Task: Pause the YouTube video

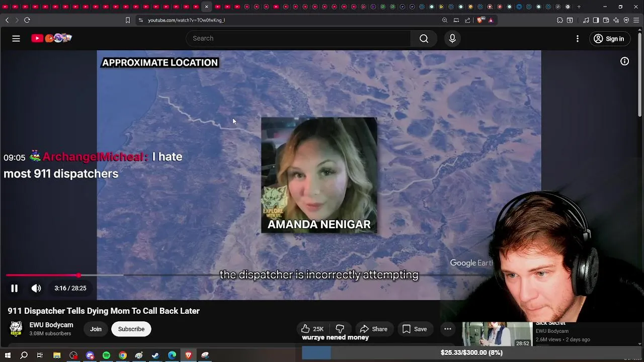Action: 14,288
